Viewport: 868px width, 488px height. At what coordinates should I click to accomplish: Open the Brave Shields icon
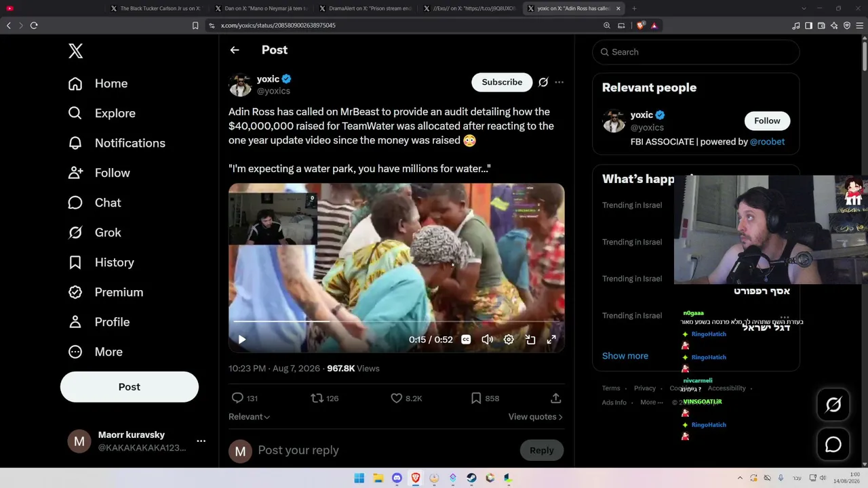click(x=640, y=26)
